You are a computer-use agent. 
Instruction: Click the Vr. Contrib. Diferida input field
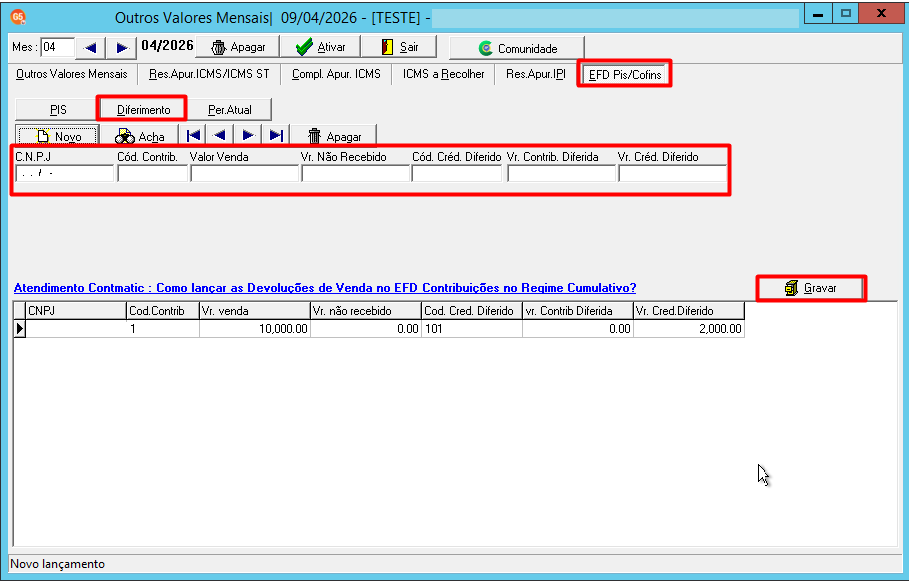(x=561, y=173)
